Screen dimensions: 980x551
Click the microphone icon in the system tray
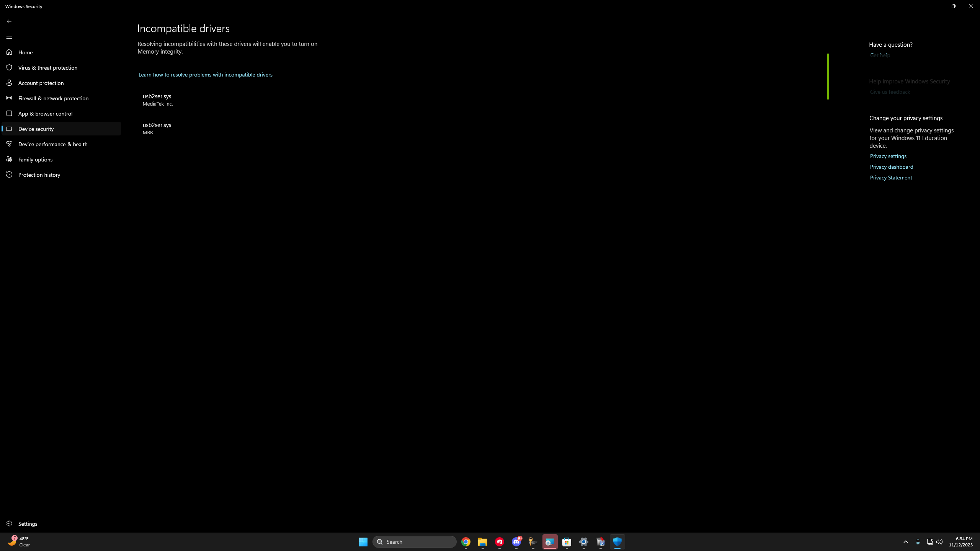(x=918, y=542)
